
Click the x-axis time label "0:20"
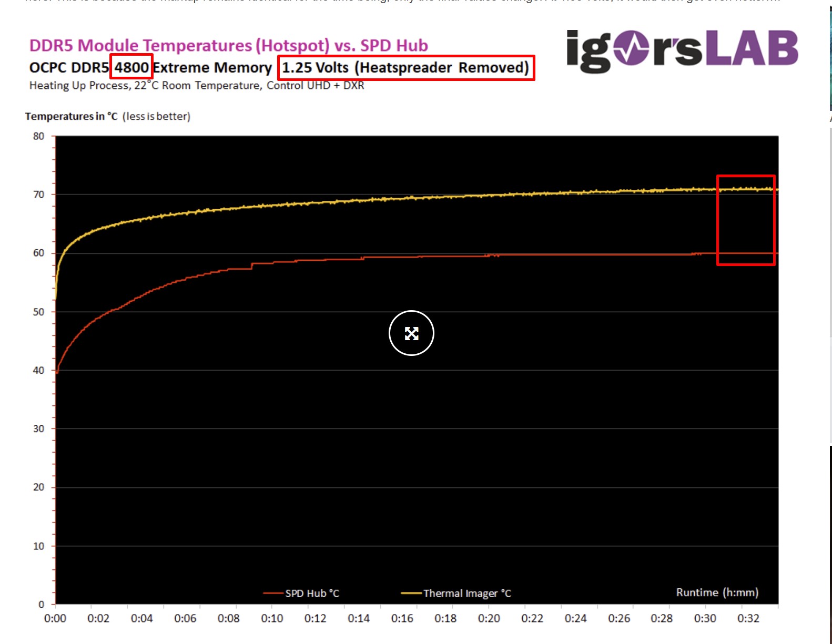pyautogui.click(x=489, y=618)
